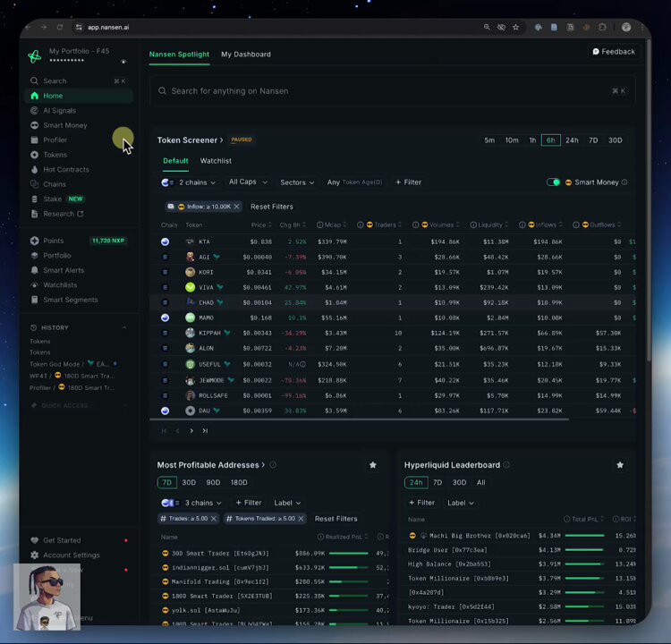
Task: Click Search for anything on Nansen field
Action: click(393, 91)
